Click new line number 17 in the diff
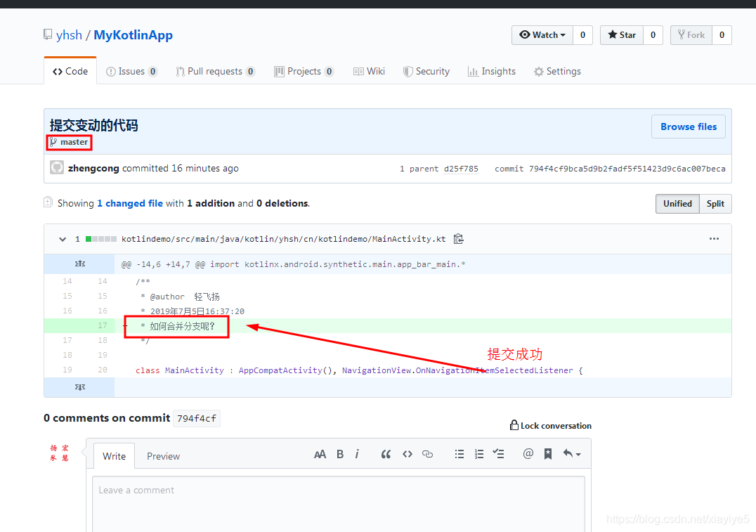756x532 pixels. click(x=102, y=325)
